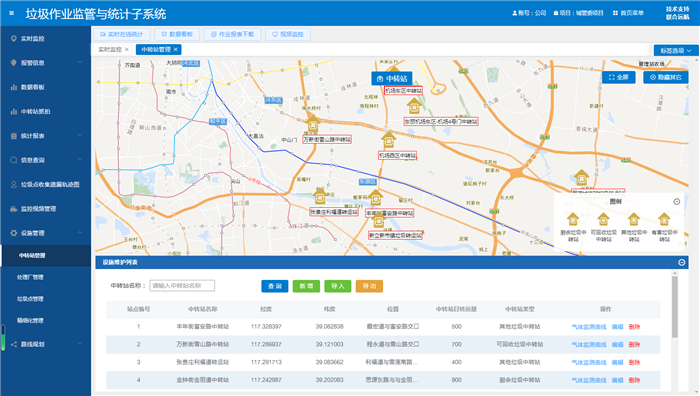
Task: Click station marker above 新立新市镇垃圾转运站 label
Action: pos(379,221)
